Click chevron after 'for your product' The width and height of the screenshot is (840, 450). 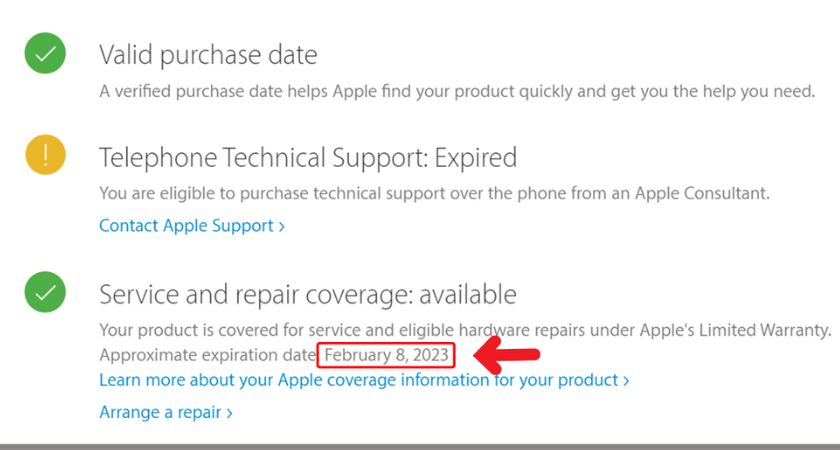[x=626, y=381]
